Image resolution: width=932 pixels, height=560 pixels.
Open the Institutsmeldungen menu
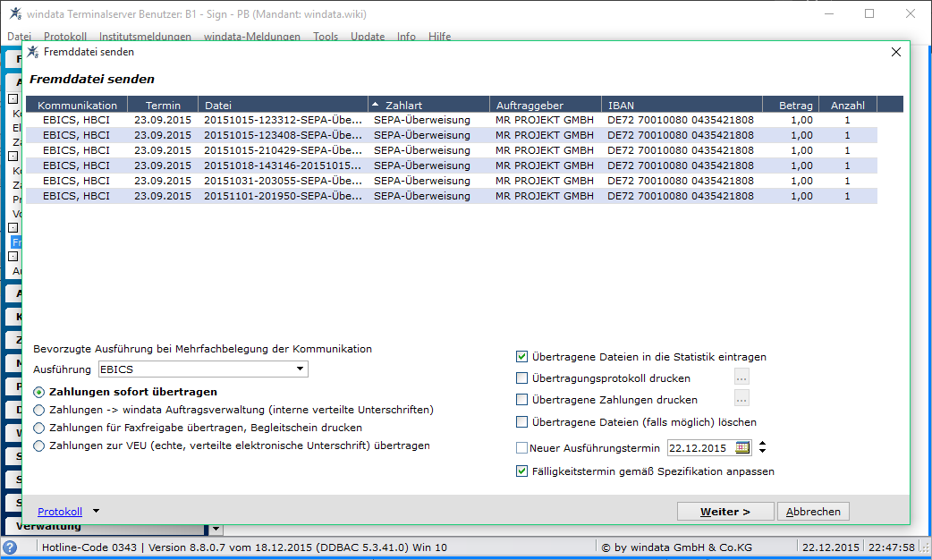click(145, 37)
